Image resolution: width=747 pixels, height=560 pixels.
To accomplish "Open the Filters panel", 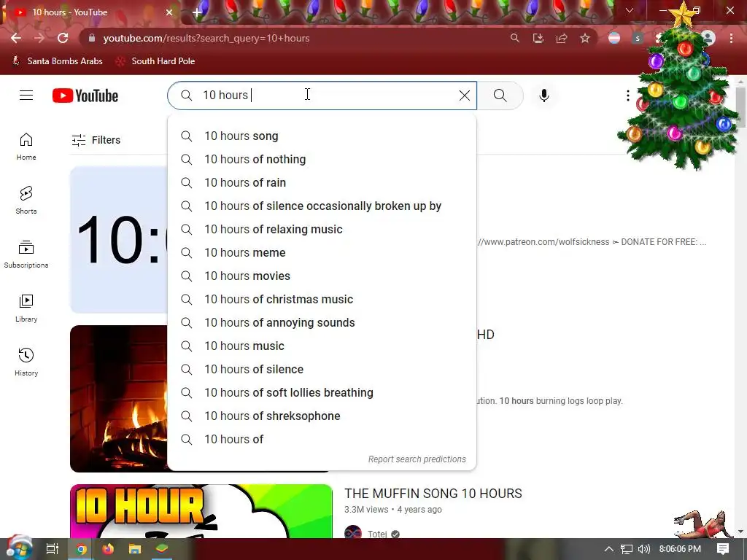I will pos(96,140).
